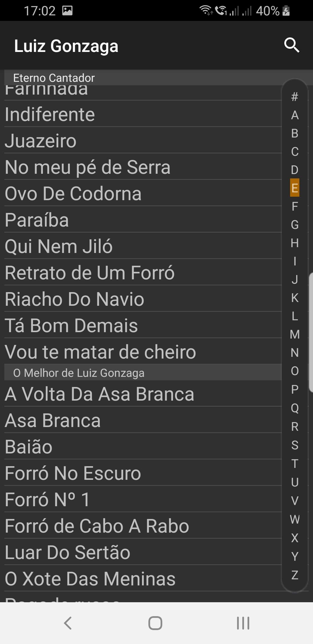The width and height of the screenshot is (313, 644).
Task: Jump to letter E in alphabet index
Action: tap(295, 188)
